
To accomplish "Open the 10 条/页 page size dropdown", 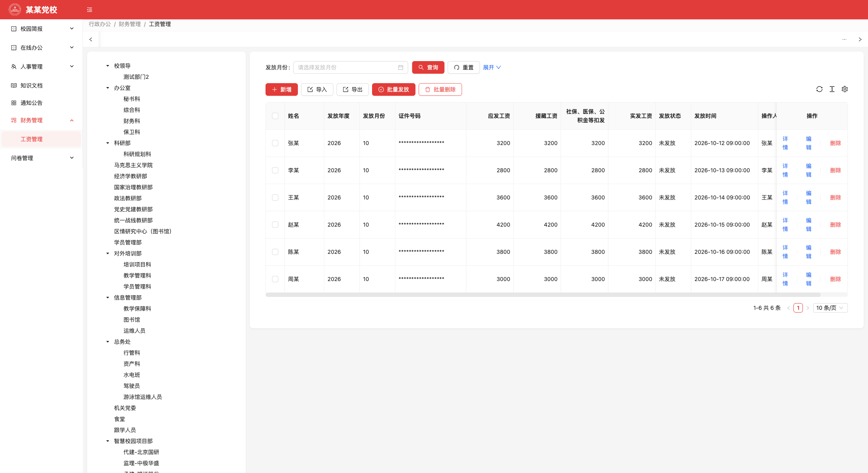I will [830, 308].
